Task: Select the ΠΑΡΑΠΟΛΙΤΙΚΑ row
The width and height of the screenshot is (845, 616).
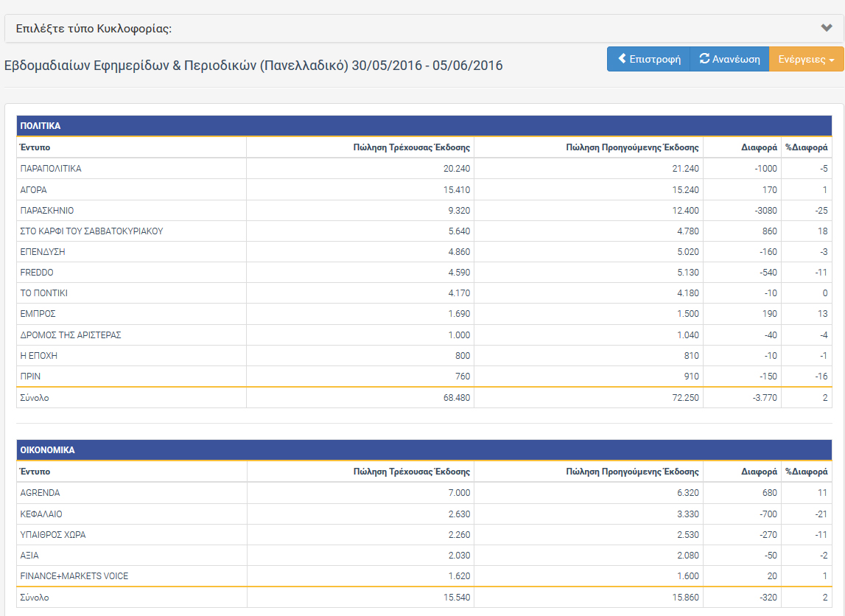Action: [51, 169]
